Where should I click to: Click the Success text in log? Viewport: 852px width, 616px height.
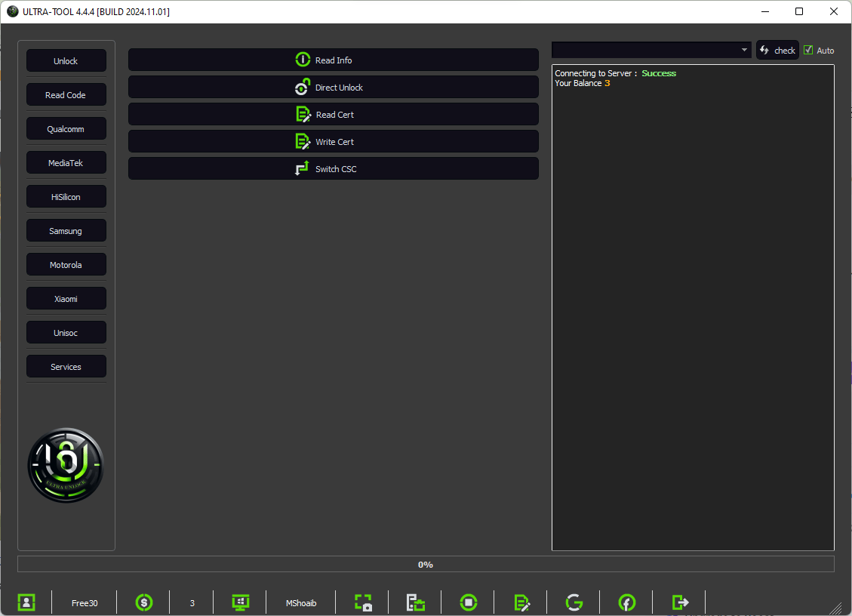coord(659,73)
